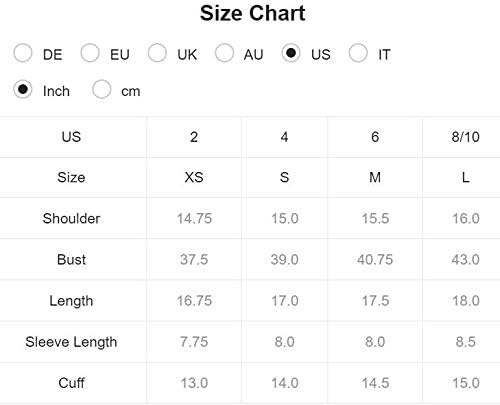Click the Bust row label
500x405 pixels.
tap(71, 259)
